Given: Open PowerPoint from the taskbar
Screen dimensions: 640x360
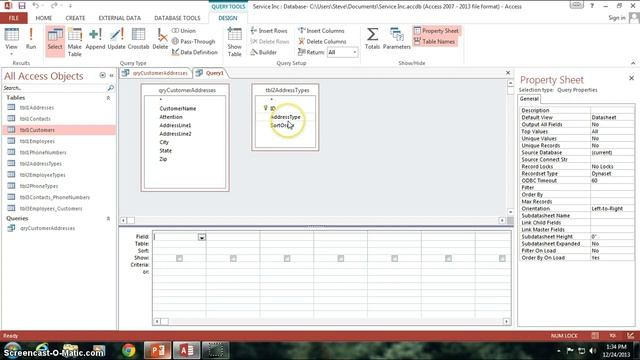Looking at the screenshot, I should [x=158, y=350].
